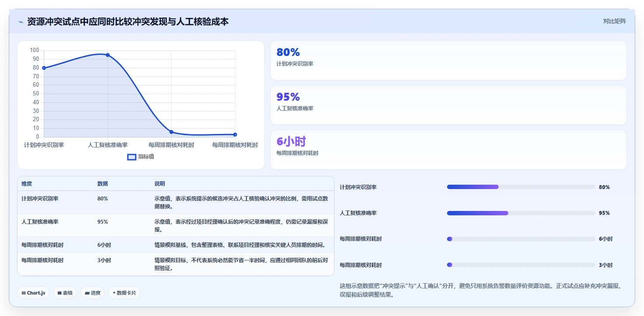
Task: Click the last chart data point at value 3
Action: click(x=235, y=134)
